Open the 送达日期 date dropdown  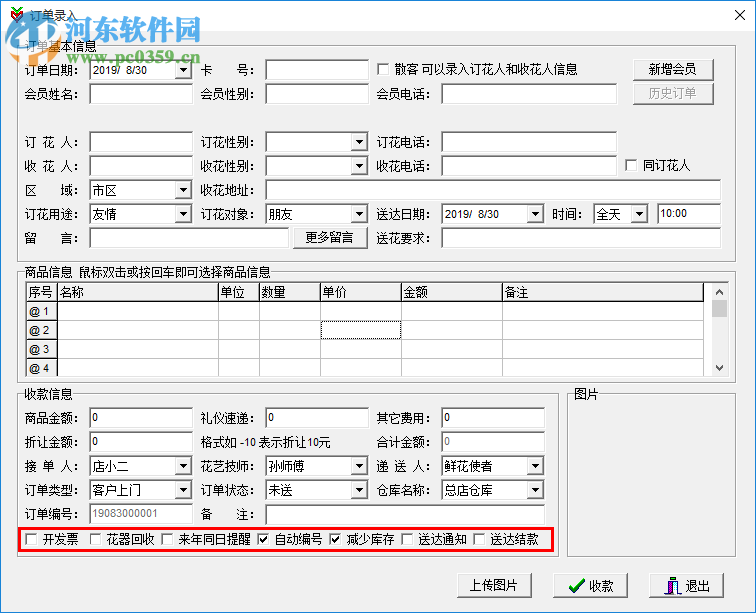535,214
